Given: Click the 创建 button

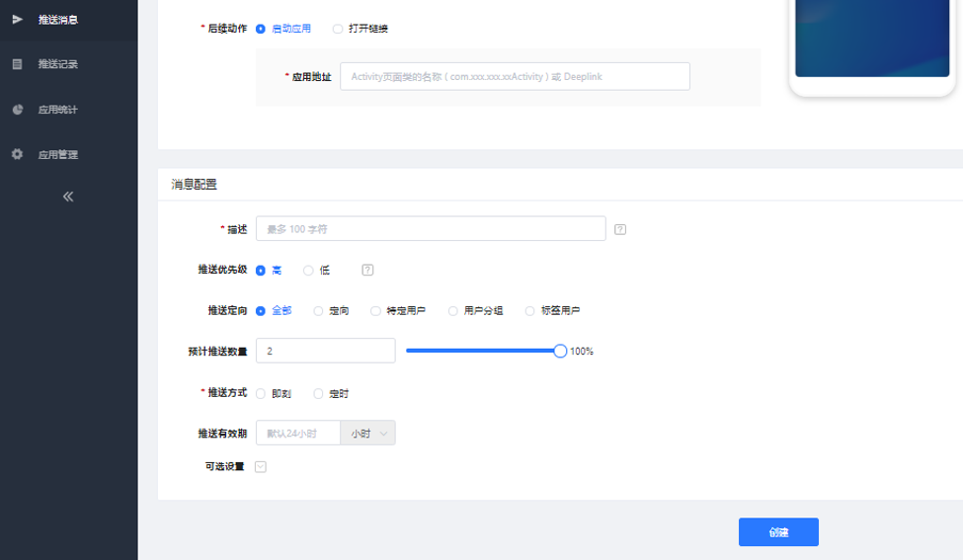Looking at the screenshot, I should point(778,531).
